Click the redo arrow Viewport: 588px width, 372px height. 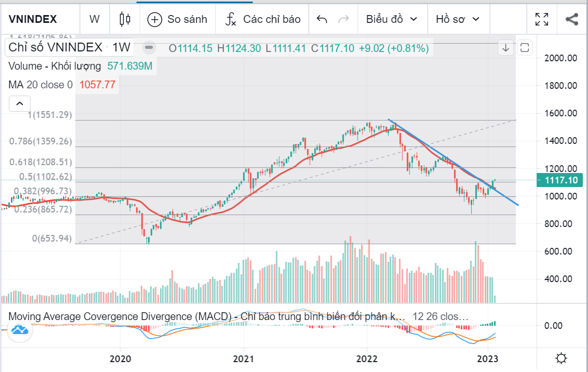(343, 19)
